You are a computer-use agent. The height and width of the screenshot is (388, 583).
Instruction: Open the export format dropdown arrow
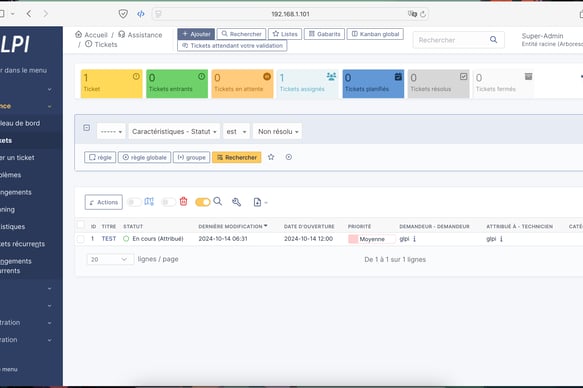tap(266, 203)
